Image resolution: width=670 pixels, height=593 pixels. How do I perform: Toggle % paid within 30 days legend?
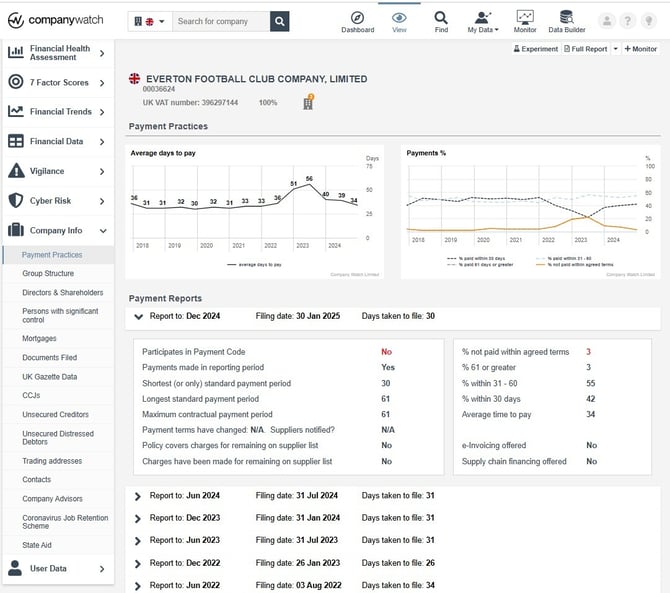coord(476,258)
